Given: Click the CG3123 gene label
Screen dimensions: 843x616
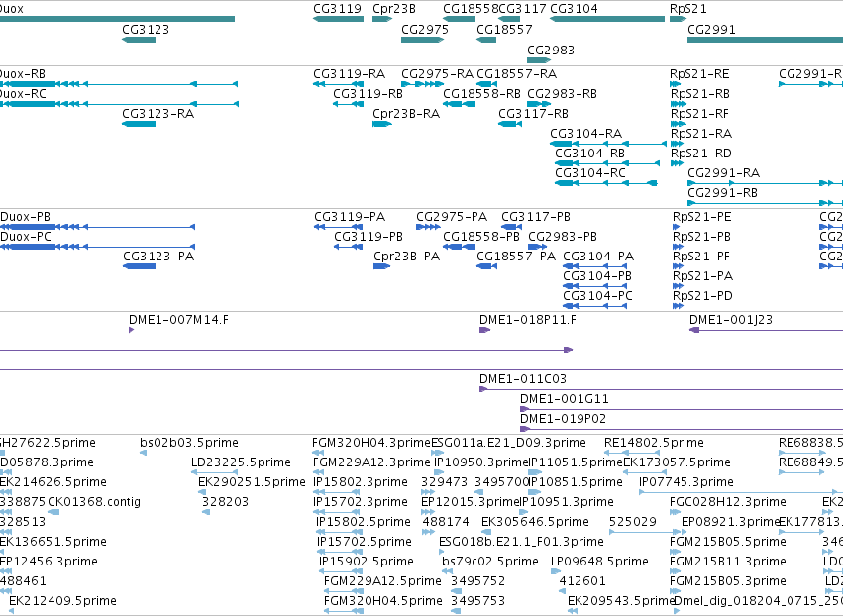Looking at the screenshot, I should coord(146,30).
